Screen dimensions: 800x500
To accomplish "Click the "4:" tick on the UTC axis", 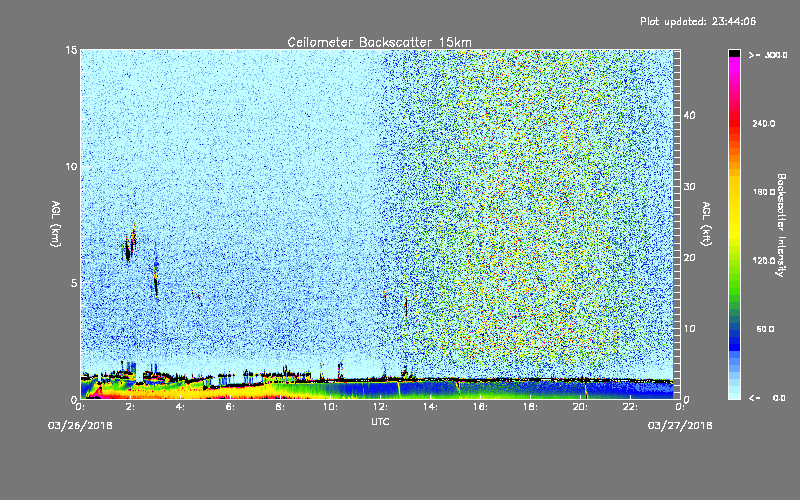I will click(x=181, y=407).
